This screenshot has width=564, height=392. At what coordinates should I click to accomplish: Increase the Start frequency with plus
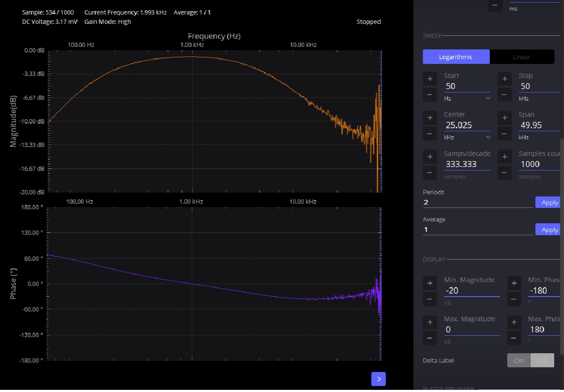430,79
